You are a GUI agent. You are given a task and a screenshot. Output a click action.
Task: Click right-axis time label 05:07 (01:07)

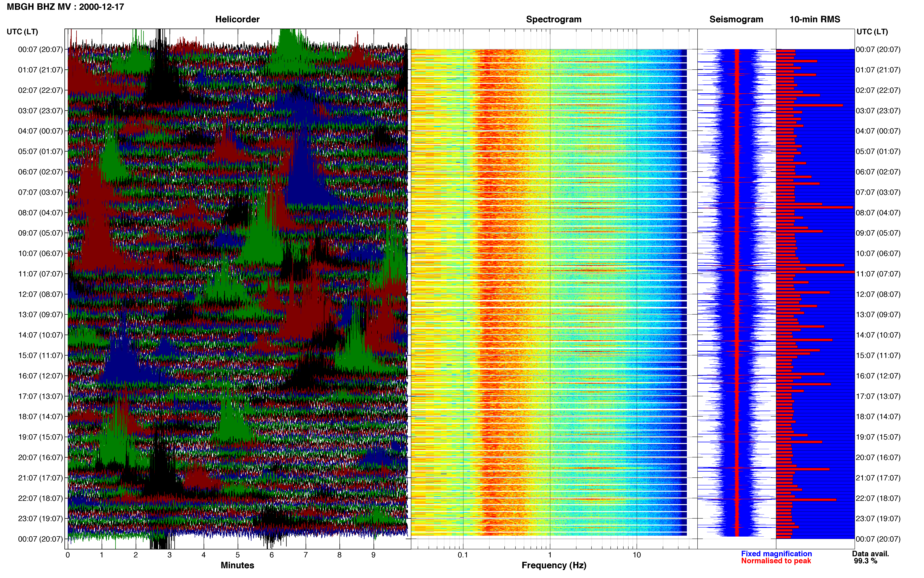click(x=878, y=151)
